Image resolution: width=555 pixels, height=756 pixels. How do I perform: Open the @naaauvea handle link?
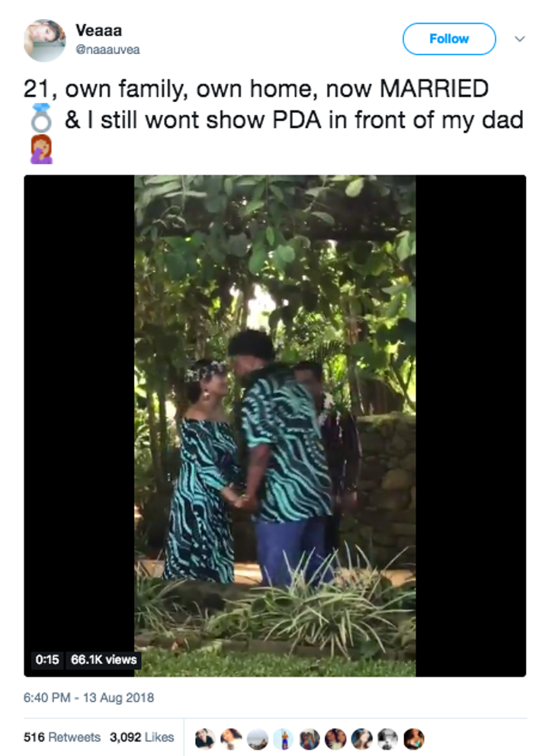coord(107,50)
